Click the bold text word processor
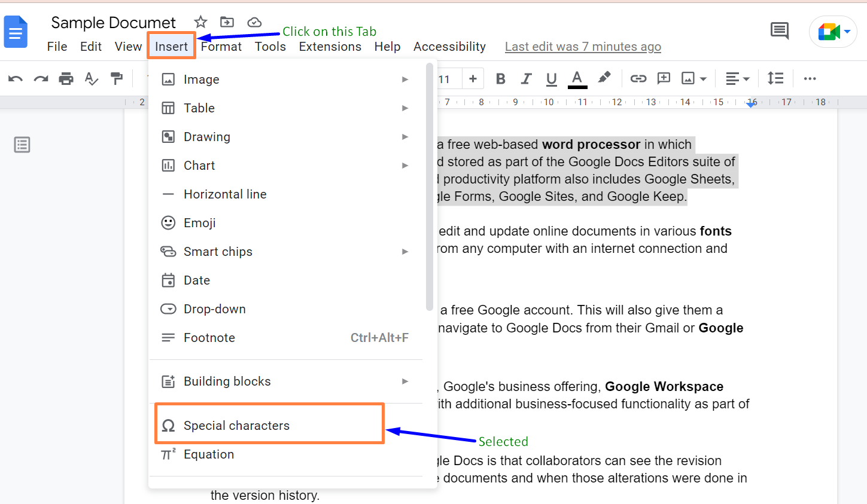This screenshot has height=504, width=867. [x=591, y=144]
